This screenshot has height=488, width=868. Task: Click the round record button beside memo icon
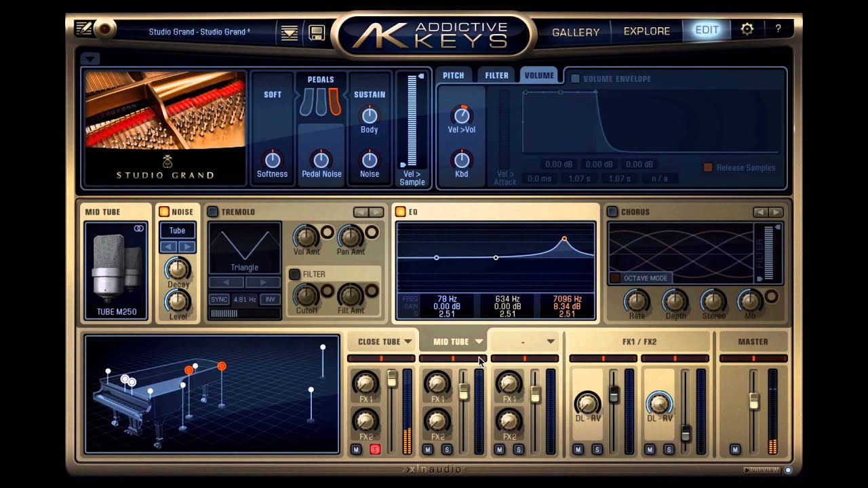tap(106, 29)
